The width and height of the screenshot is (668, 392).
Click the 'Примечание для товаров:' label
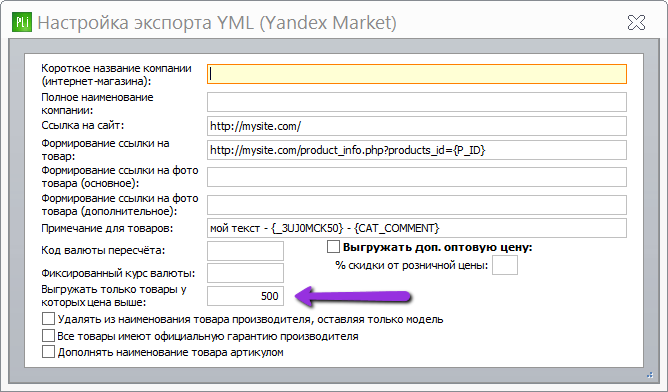(107, 228)
